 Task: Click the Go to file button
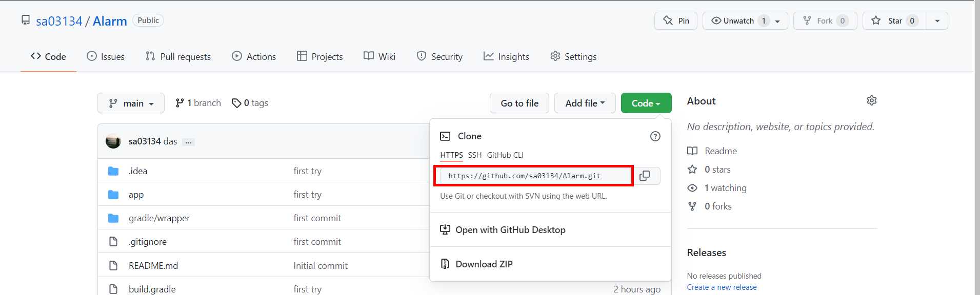[x=519, y=103]
